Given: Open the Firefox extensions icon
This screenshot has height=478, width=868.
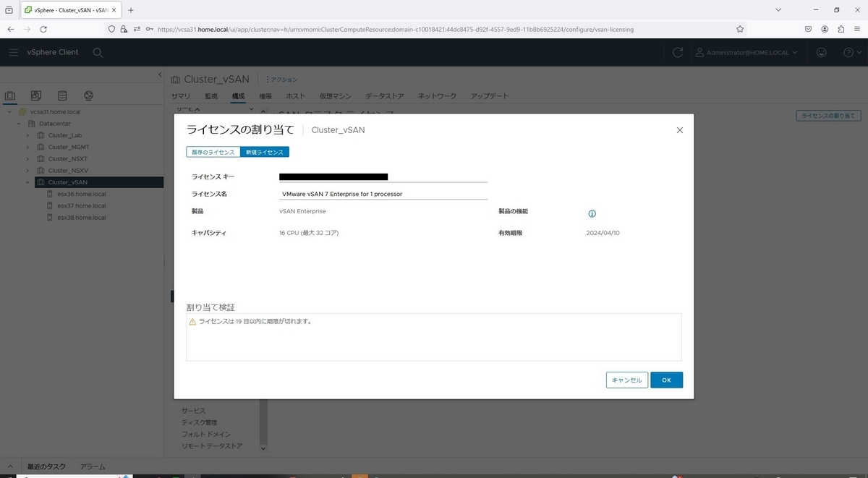Looking at the screenshot, I should click(x=841, y=29).
